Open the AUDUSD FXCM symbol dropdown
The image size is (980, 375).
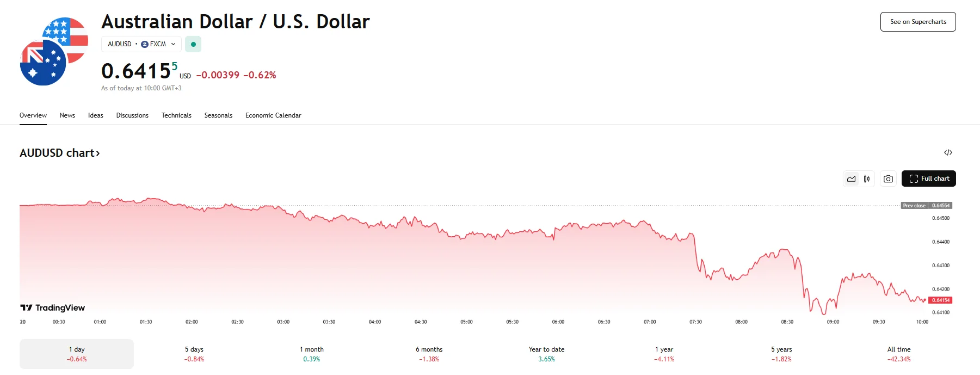[141, 44]
